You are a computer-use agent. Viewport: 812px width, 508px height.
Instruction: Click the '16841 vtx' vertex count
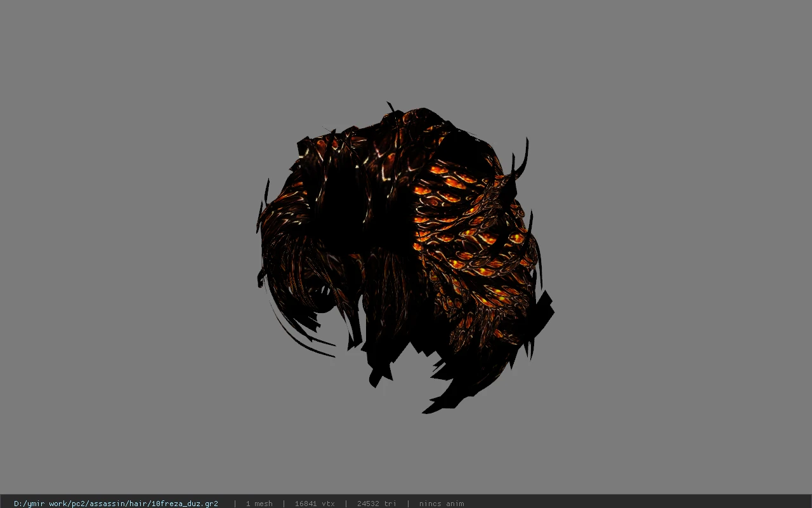315,504
